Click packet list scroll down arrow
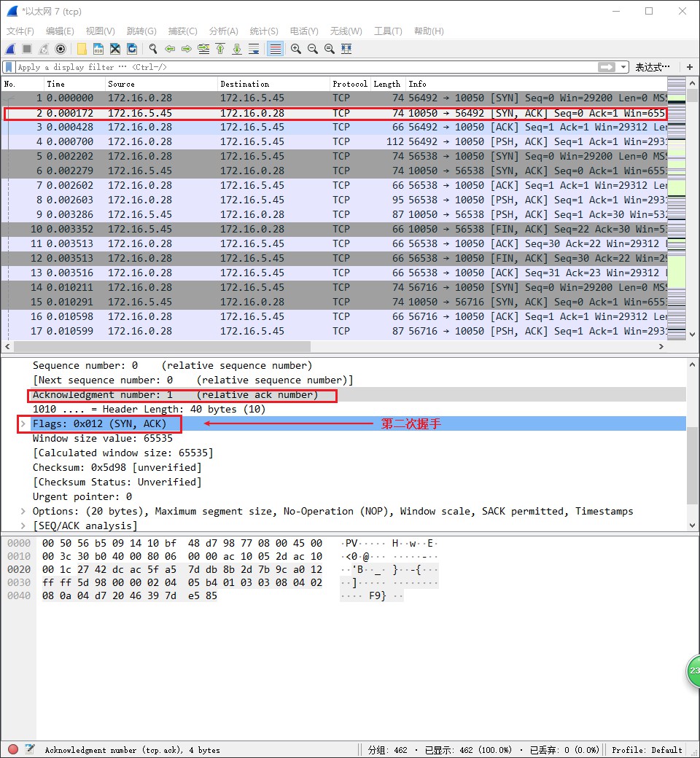700x758 pixels. (x=692, y=334)
